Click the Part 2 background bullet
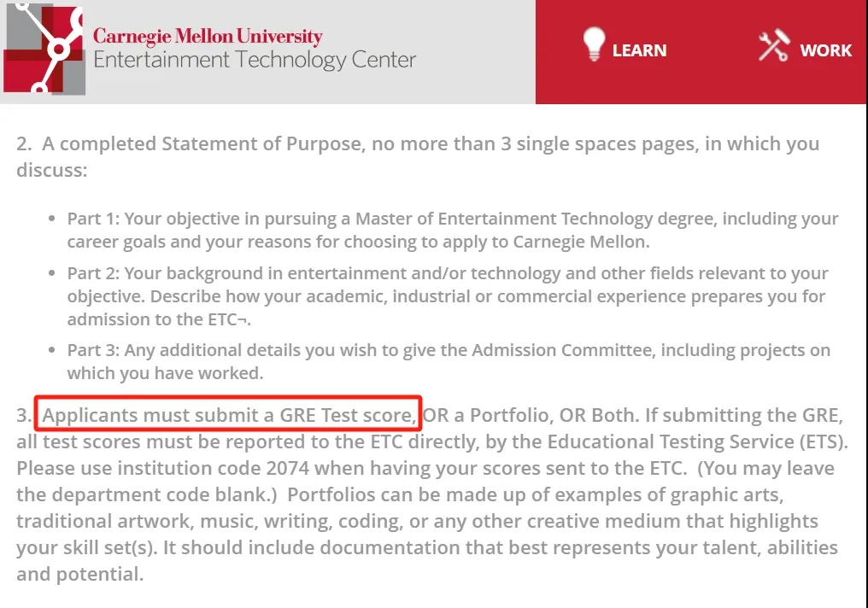The width and height of the screenshot is (868, 608). point(448,296)
